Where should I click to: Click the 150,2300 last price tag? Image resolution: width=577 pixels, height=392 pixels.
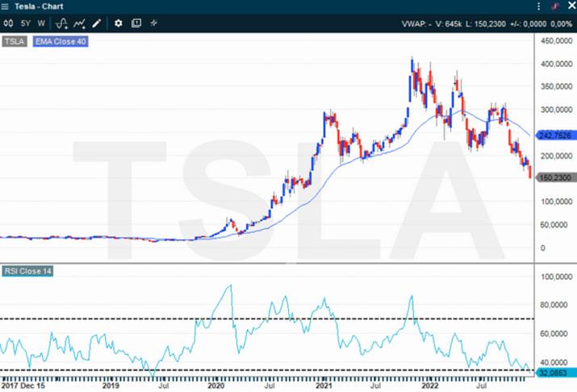(x=555, y=178)
